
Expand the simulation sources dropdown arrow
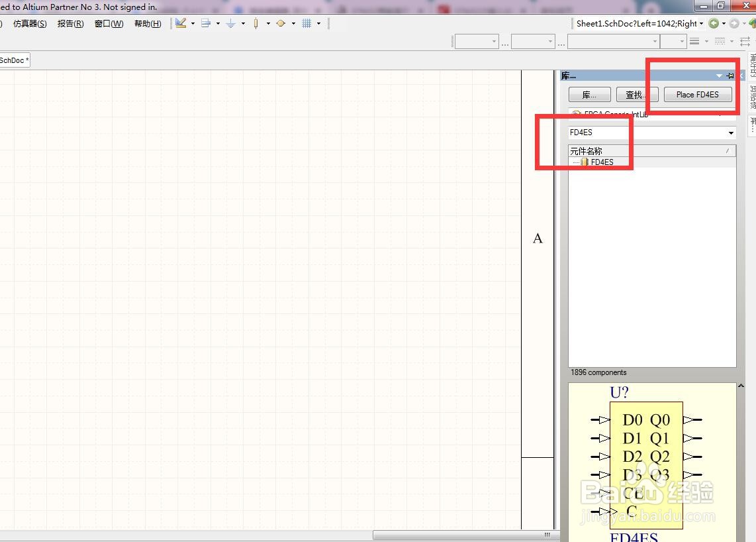tap(293, 23)
